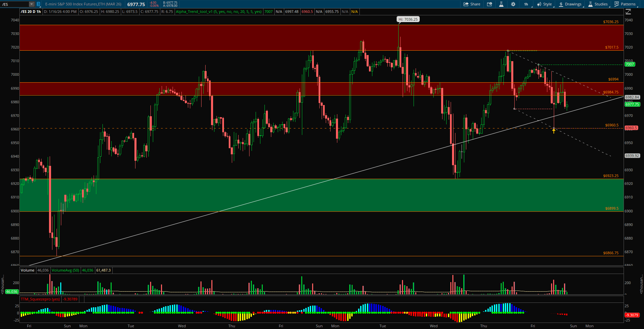The width and height of the screenshot is (644, 329).
Task: Click the symbol link number 3 icon
Action: point(38,4)
